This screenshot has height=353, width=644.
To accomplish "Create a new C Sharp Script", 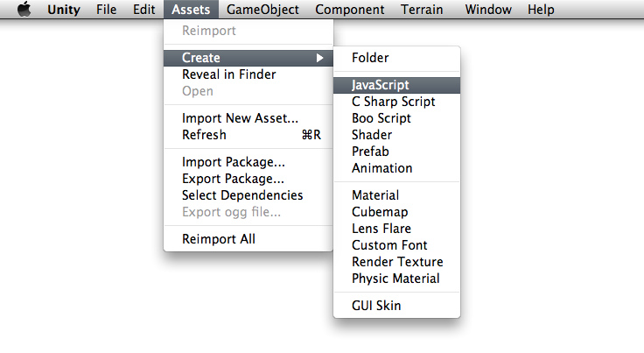I will tap(396, 102).
